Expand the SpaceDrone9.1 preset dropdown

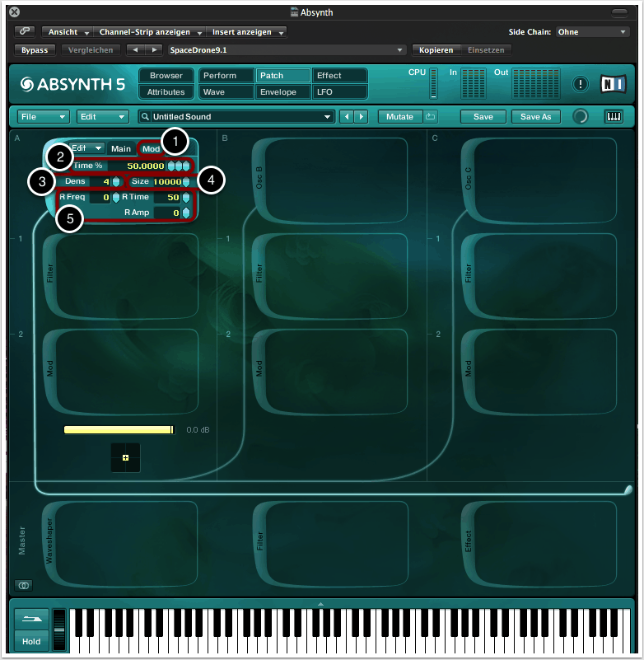[400, 50]
